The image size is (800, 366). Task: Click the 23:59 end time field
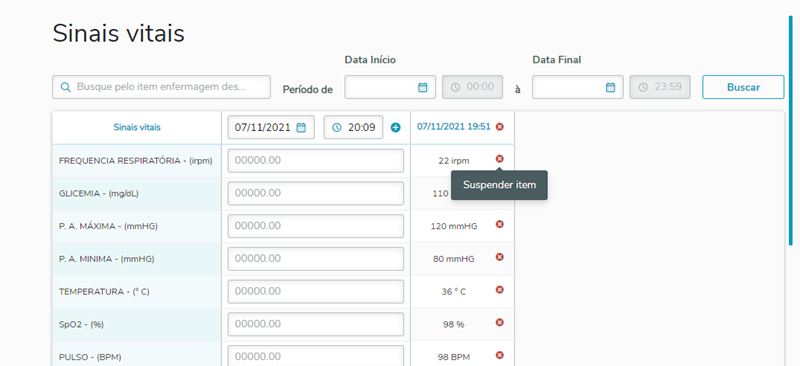coord(660,87)
